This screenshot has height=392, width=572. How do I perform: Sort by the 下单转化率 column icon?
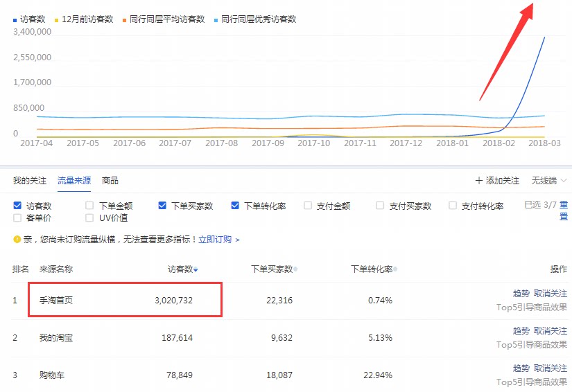pyautogui.click(x=395, y=269)
